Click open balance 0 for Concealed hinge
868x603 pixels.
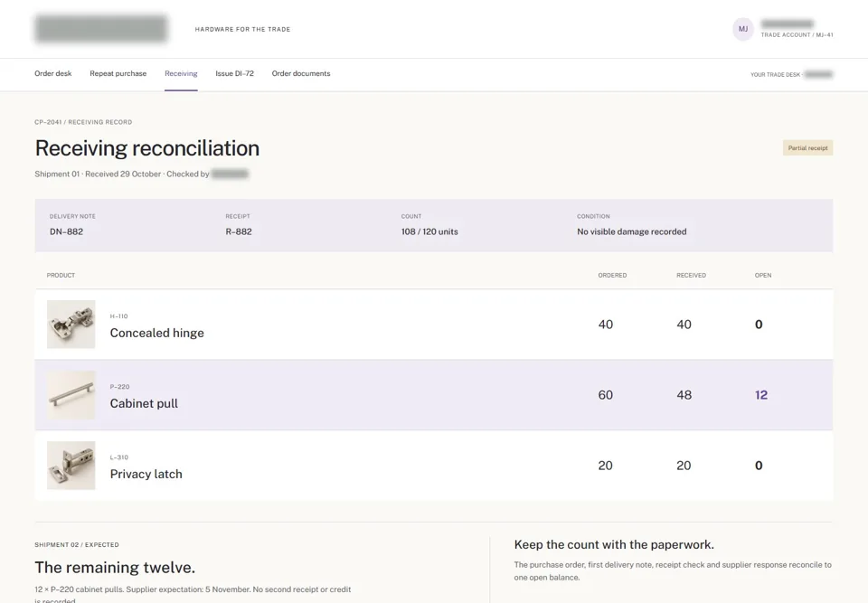(759, 325)
